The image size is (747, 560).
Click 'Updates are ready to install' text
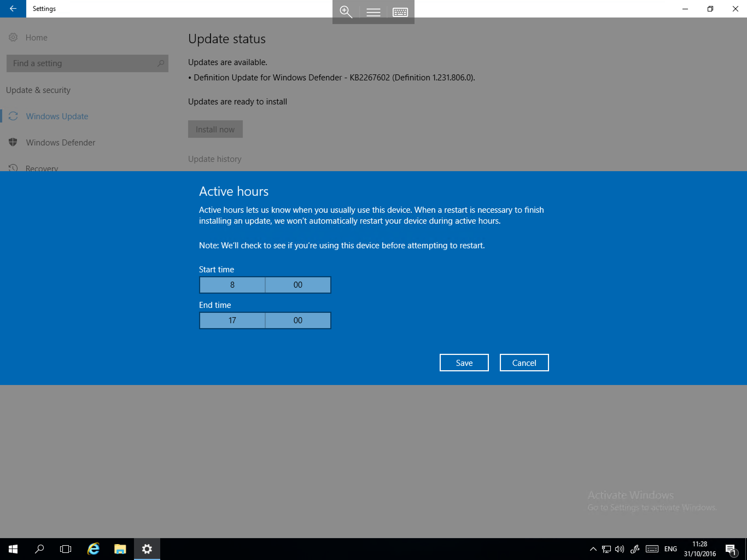(237, 101)
